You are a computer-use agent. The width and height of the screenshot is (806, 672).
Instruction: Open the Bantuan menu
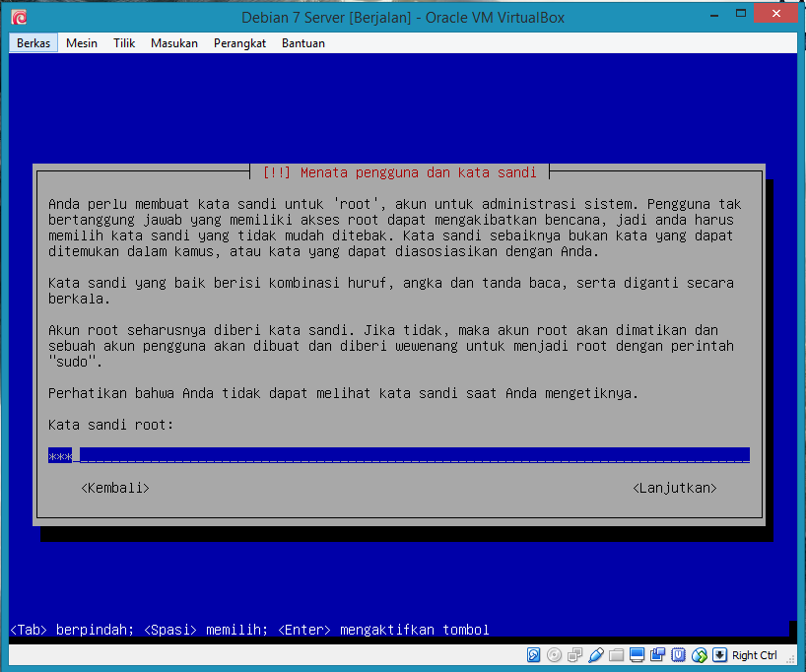tap(303, 43)
